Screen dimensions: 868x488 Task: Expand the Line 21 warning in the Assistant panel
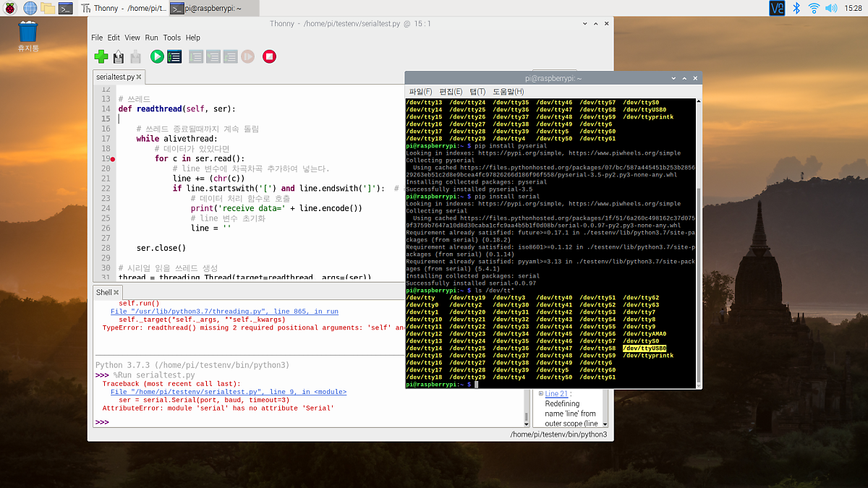(x=541, y=393)
